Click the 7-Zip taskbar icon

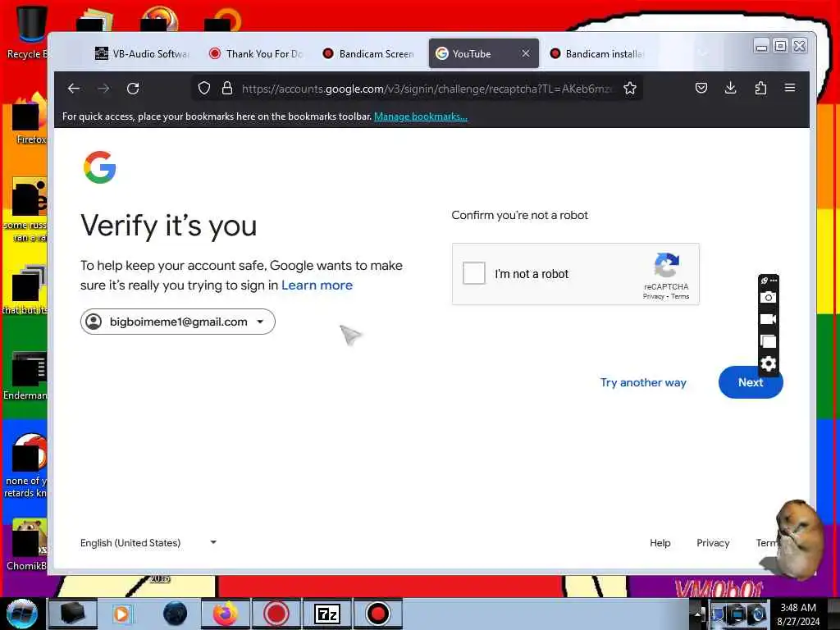point(326,614)
